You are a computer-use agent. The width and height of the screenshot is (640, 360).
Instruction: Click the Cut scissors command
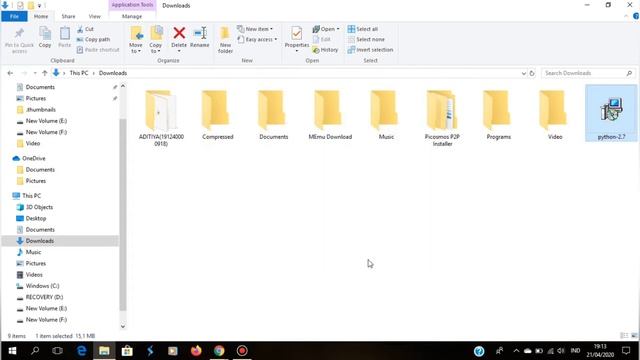(x=85, y=29)
